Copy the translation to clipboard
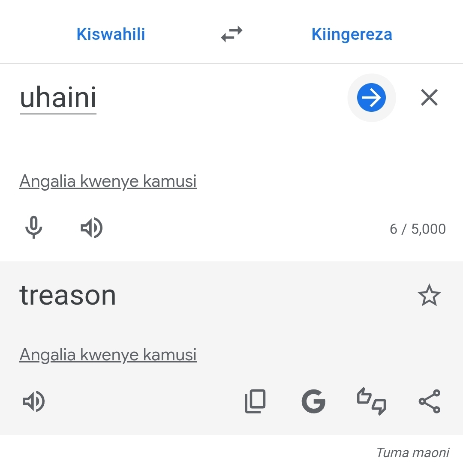The image size is (463, 476). pyautogui.click(x=255, y=401)
